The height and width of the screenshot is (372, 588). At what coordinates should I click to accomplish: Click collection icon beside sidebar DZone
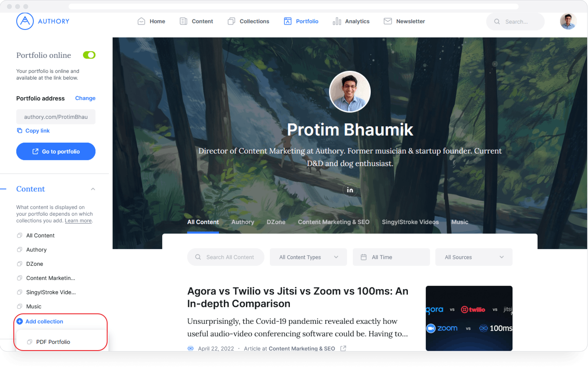[x=20, y=264]
